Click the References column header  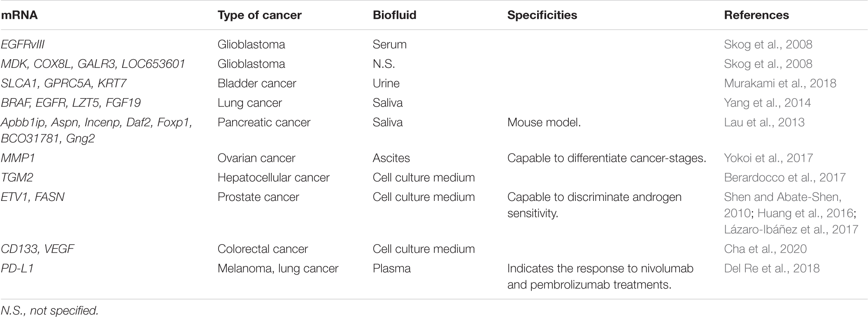point(756,15)
